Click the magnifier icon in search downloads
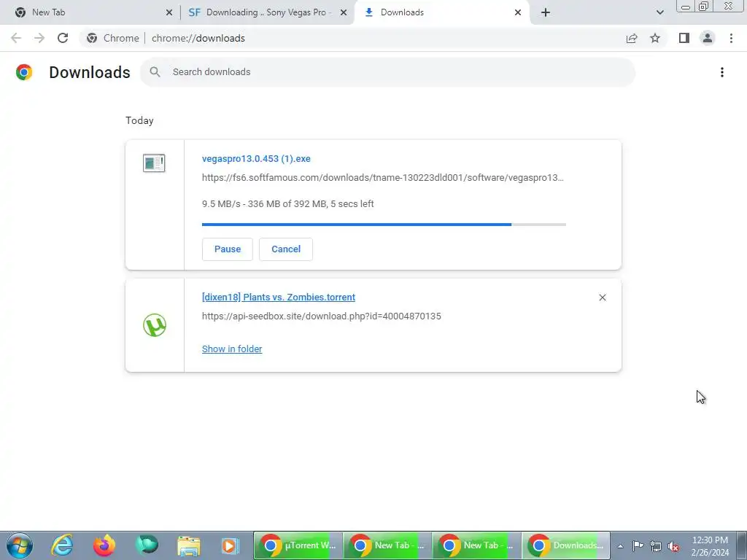 tap(155, 72)
